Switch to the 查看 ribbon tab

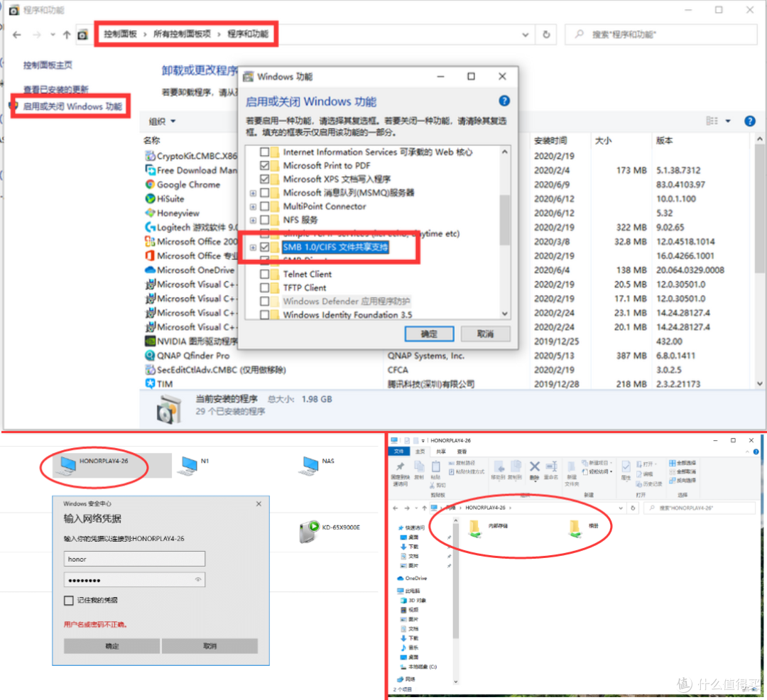(x=462, y=452)
